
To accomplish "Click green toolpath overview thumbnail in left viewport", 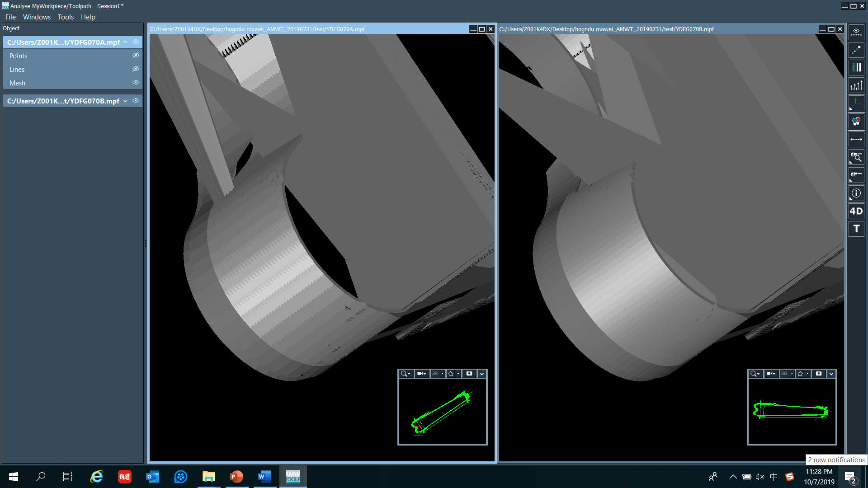I will 442,412.
